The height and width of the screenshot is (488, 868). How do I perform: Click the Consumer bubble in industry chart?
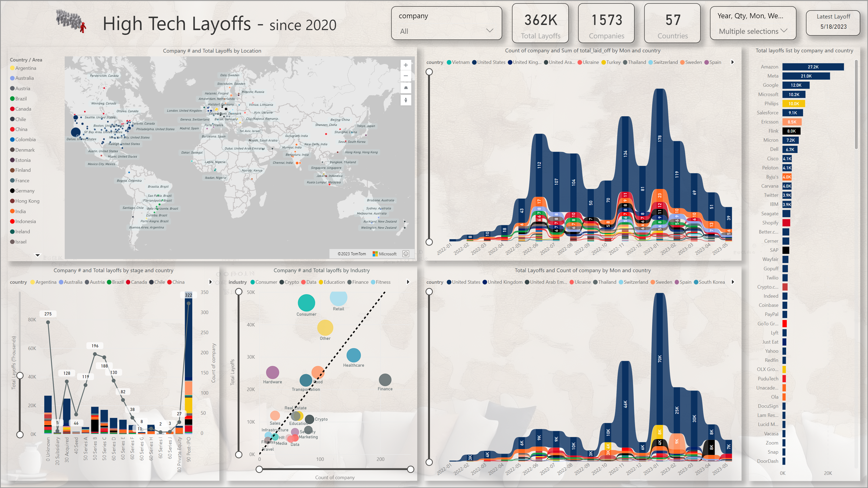coord(306,303)
